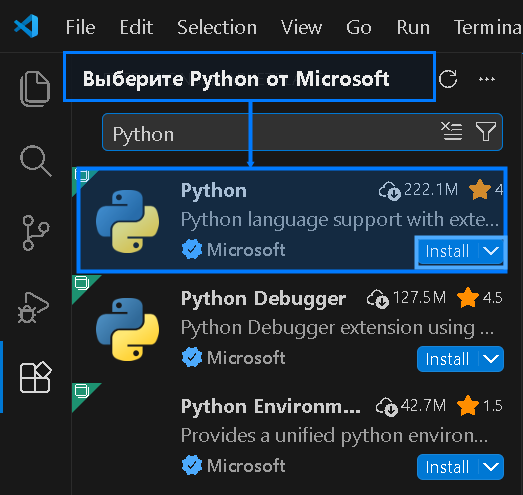Expand Python Environments install options dropdown
Viewport: 523px width, 495px height.
[491, 467]
